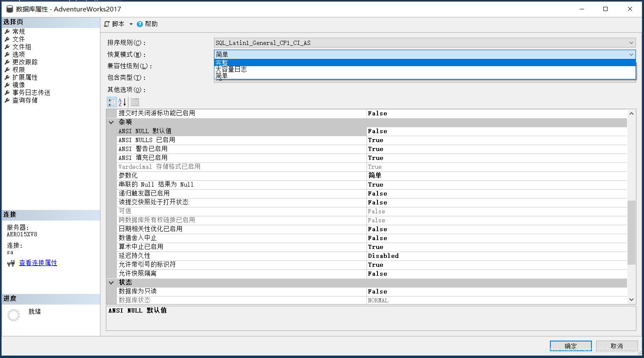Click the ANSI 填充已启用 value True
This screenshot has height=358, width=644.
[497, 158]
